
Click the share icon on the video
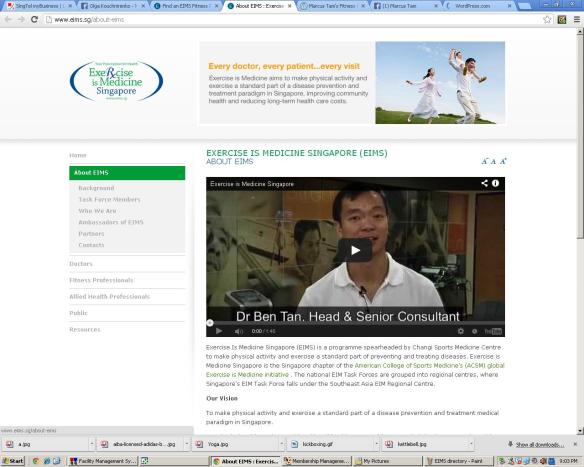(484, 183)
